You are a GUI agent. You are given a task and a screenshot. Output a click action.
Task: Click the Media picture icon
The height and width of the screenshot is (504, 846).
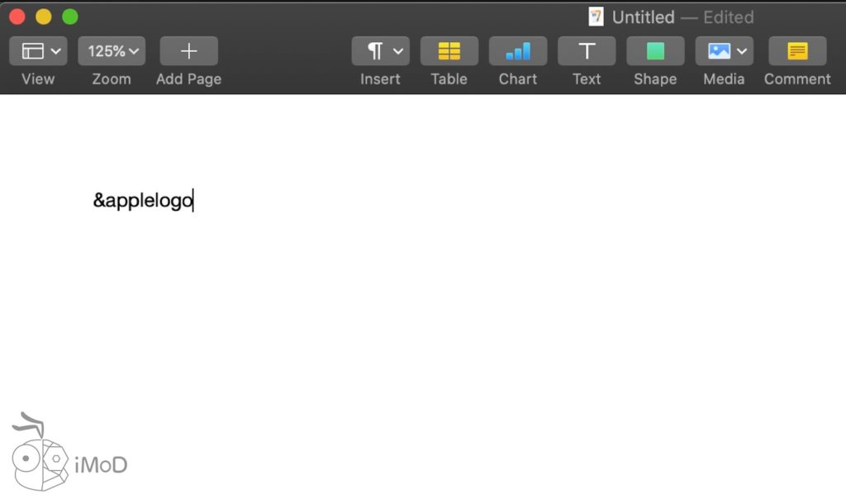pyautogui.click(x=719, y=51)
